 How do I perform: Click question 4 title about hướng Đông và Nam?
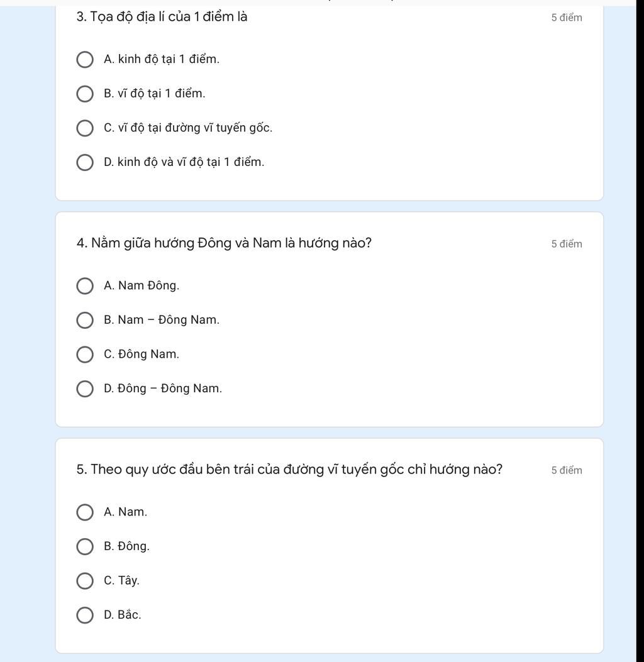224,243
